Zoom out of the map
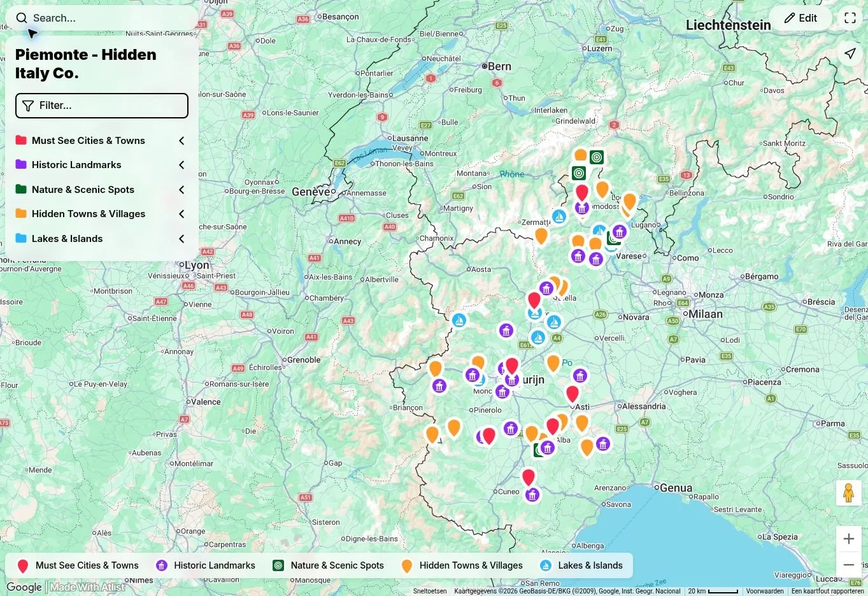 [848, 565]
